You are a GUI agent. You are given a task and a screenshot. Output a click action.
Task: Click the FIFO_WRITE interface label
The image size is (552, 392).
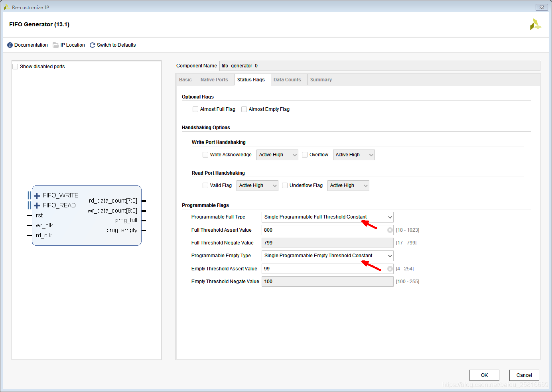coord(61,195)
